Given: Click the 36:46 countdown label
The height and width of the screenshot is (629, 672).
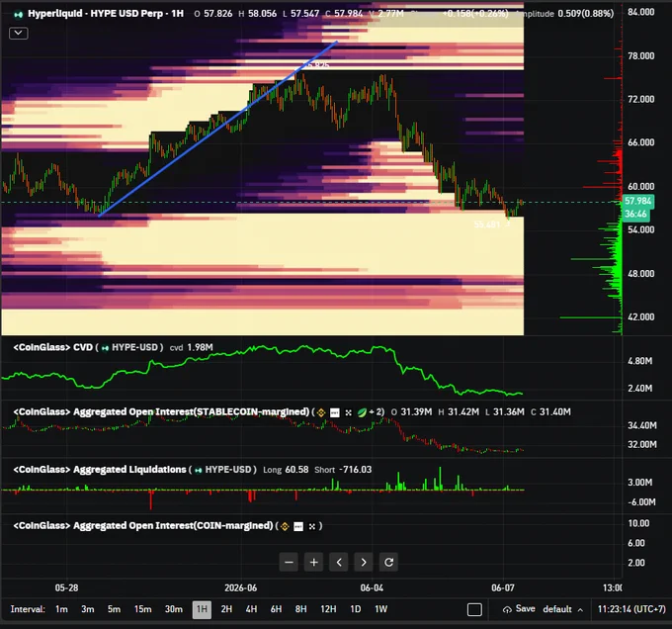Looking at the screenshot, I should (x=635, y=214).
